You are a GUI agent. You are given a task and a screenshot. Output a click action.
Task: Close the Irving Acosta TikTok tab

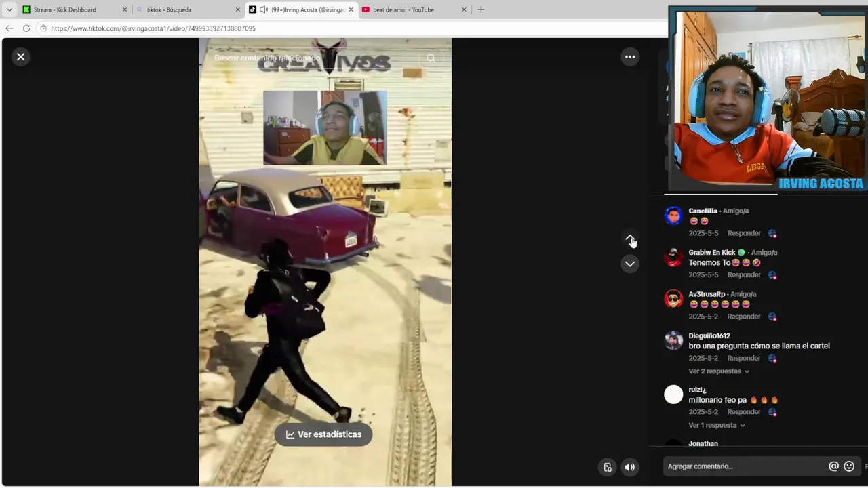tap(351, 9)
